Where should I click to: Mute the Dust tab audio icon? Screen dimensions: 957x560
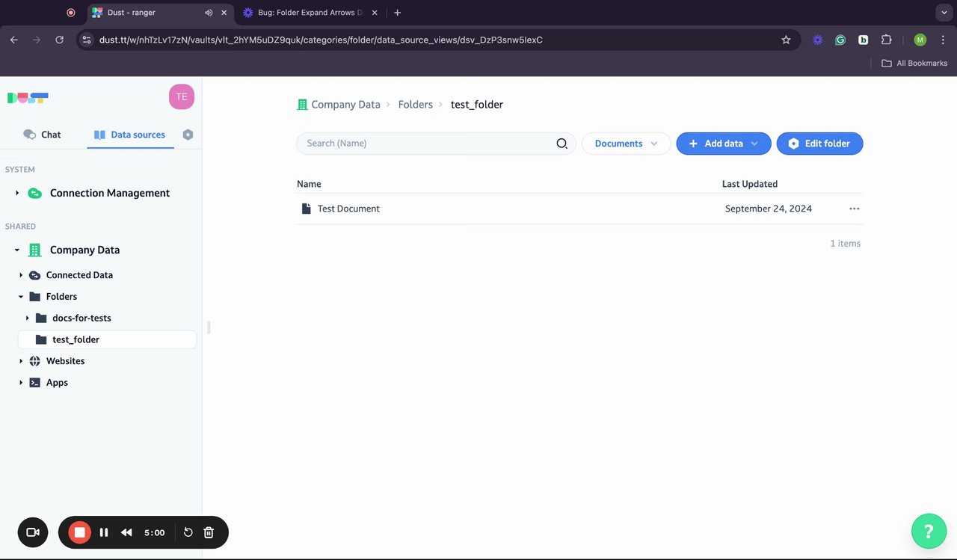pos(208,13)
